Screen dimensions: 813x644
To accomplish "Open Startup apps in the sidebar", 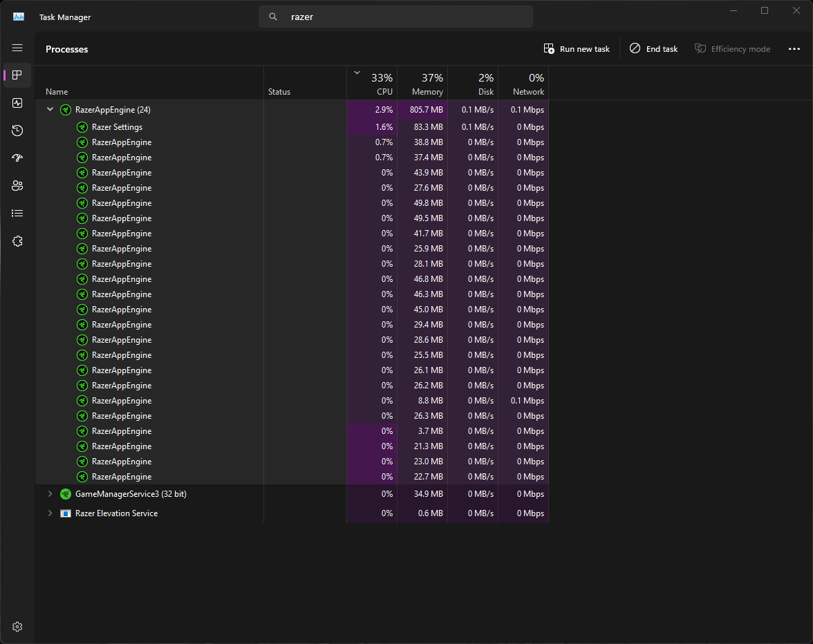I will (x=17, y=158).
